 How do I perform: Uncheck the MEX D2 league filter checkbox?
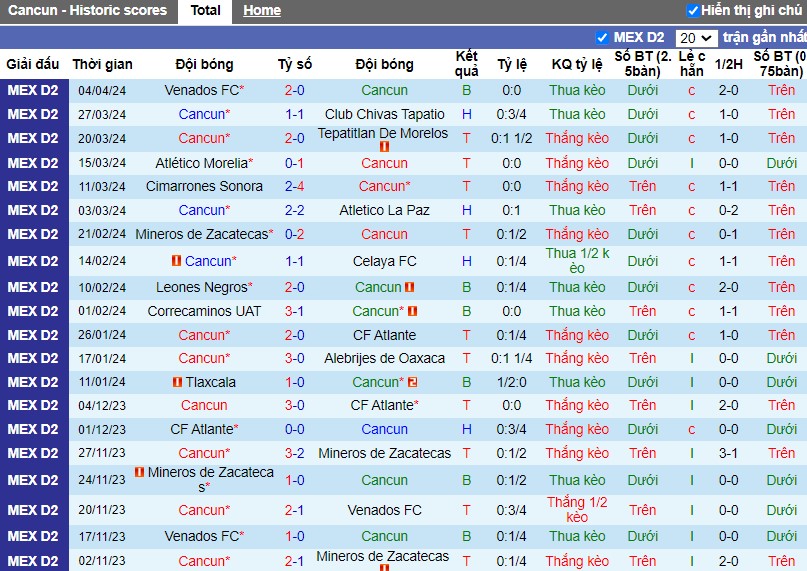click(601, 38)
